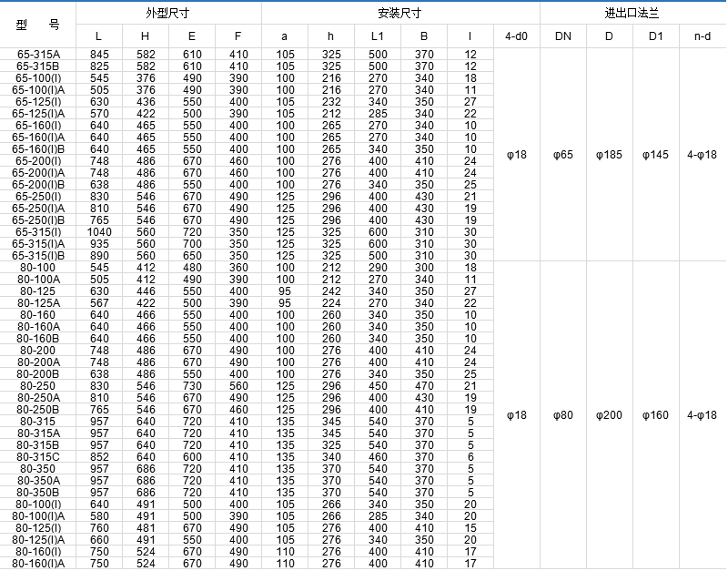Click the L1 column header
The image size is (728, 571).
pyautogui.click(x=378, y=36)
